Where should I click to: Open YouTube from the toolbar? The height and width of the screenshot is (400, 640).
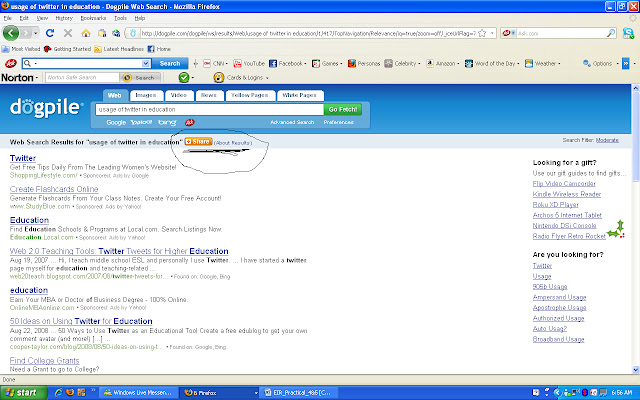coord(249,63)
